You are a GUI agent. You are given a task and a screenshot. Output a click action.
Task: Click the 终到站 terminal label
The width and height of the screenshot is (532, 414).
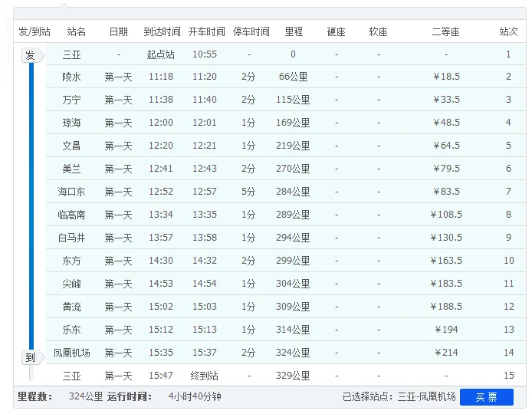tap(204, 376)
